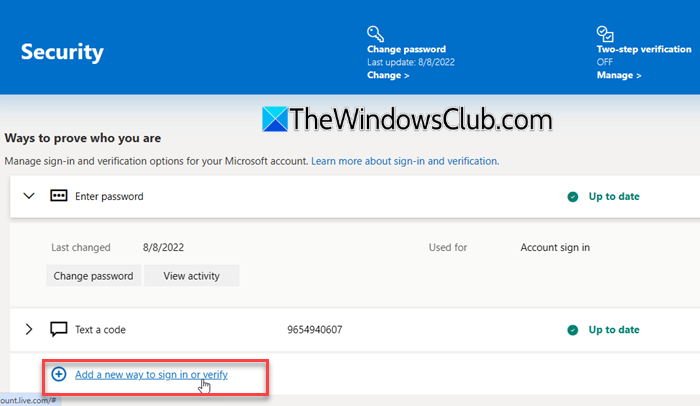Expand the Text a code row chevron

[29, 329]
